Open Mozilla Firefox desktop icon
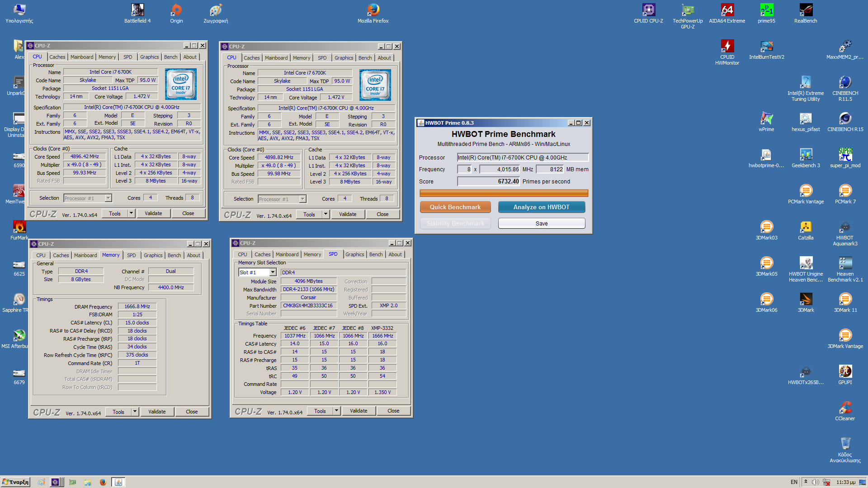 pos(373,14)
